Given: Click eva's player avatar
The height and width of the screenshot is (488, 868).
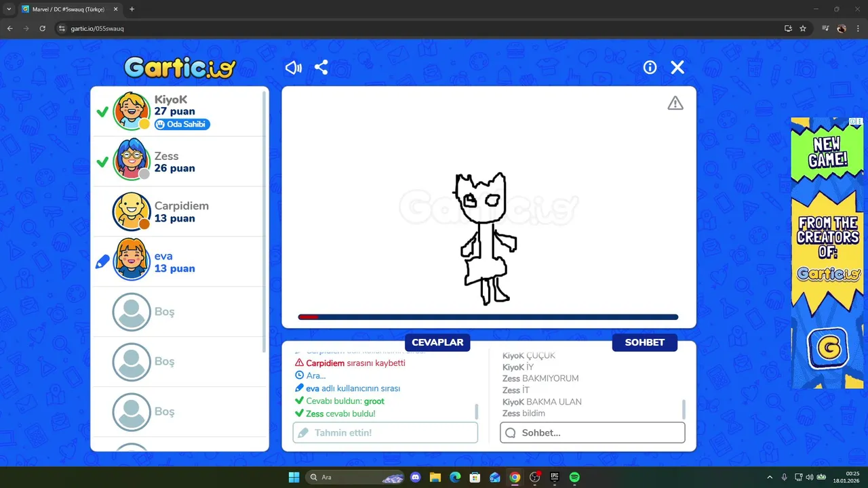Looking at the screenshot, I should pyautogui.click(x=131, y=261).
